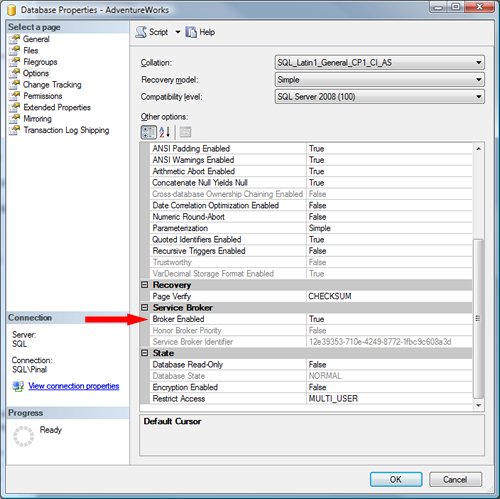Open the Script dropdown arrow
Viewport: 500px width, 499px height.
coord(178,32)
